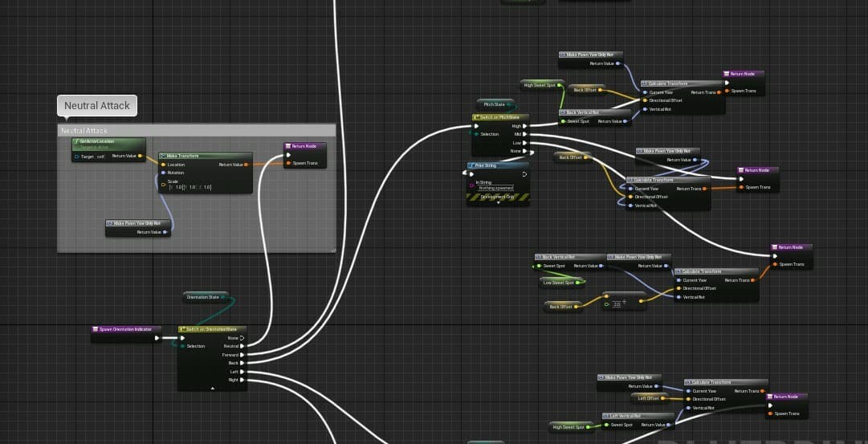Click the Back output pin on Switch on OrientationState

pos(242,363)
